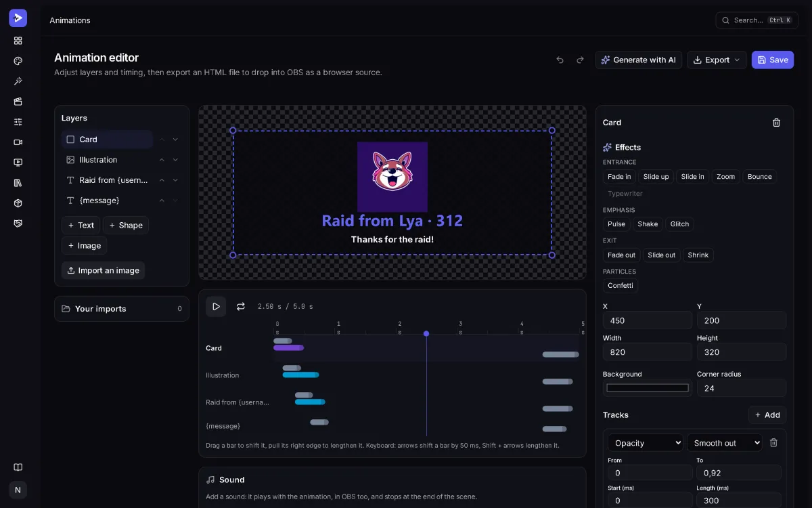Screen dimensions: 812x508
Task: Open the Your imports folder section
Action: pos(122,309)
